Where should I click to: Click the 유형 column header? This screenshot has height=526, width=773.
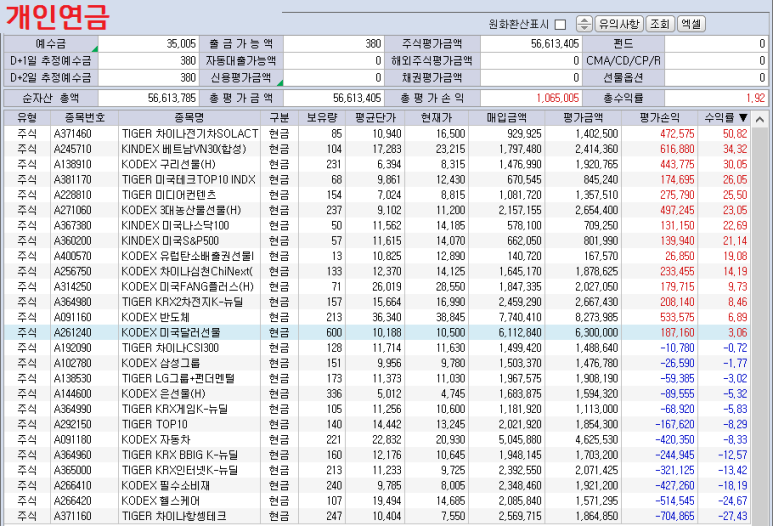point(27,118)
